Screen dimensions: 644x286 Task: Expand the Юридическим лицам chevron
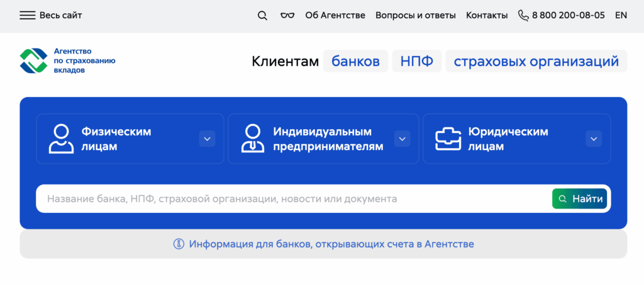click(x=594, y=139)
